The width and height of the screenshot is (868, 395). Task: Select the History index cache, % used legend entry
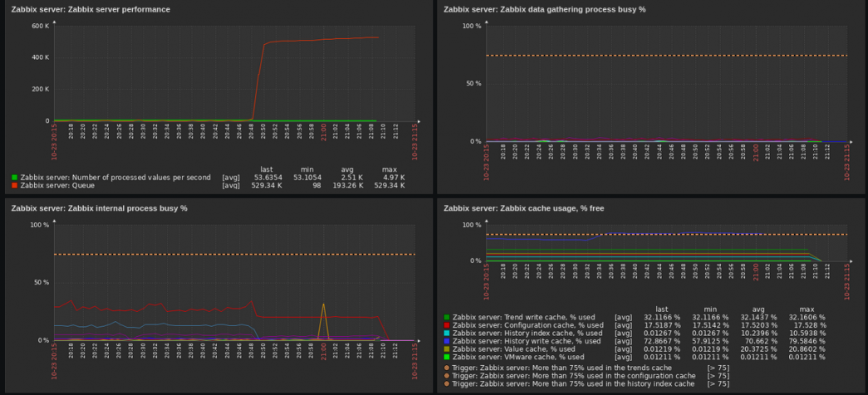(x=527, y=334)
